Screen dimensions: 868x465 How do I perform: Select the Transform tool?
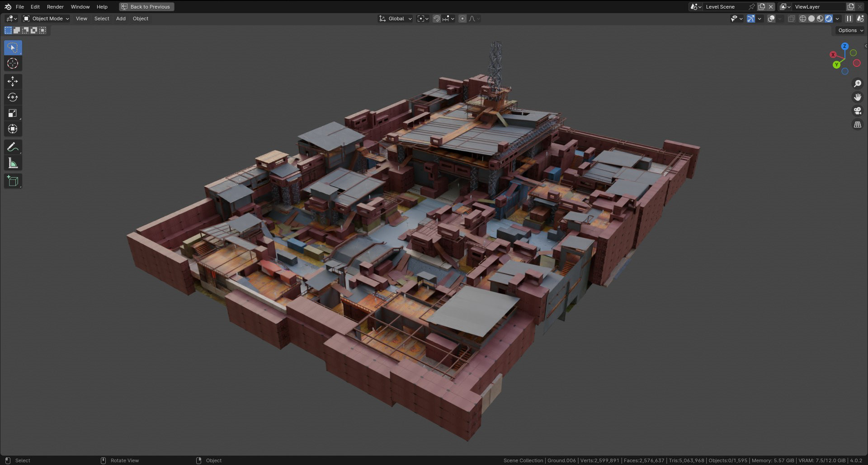13,129
